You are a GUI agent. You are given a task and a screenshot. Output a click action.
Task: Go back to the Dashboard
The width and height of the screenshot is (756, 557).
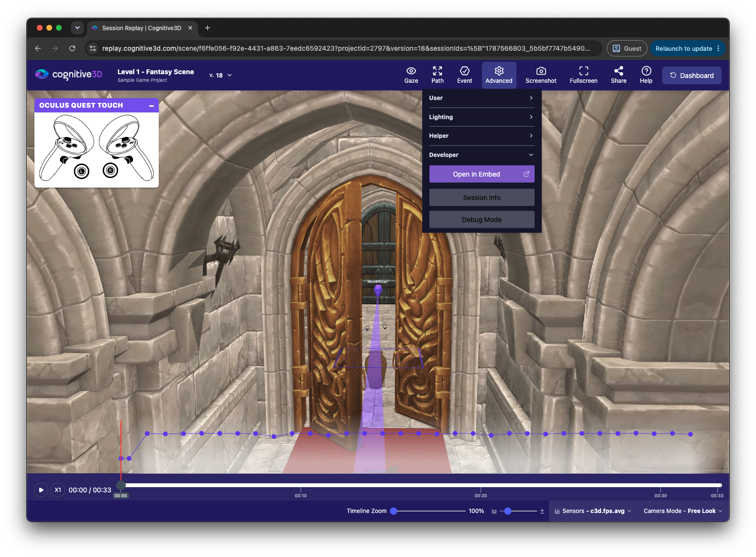tap(691, 76)
